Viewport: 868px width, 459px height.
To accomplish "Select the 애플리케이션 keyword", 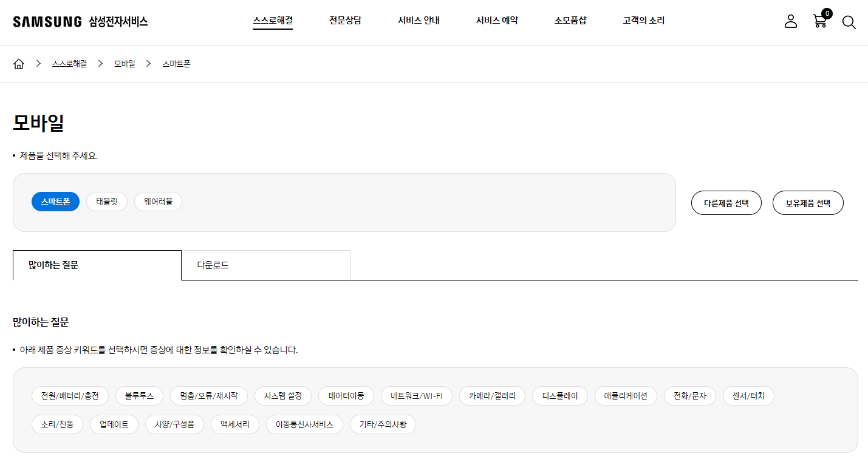I will point(626,396).
